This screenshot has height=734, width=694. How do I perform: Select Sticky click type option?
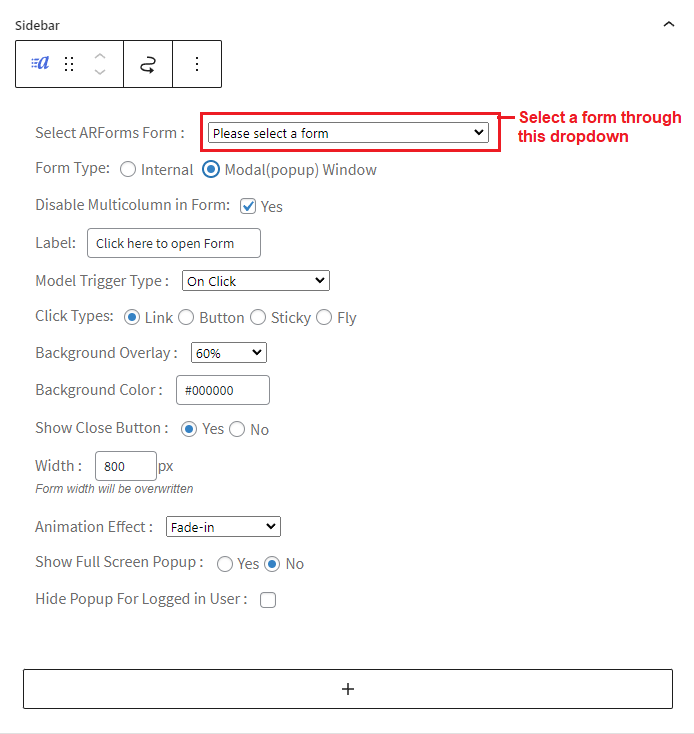tap(258, 317)
